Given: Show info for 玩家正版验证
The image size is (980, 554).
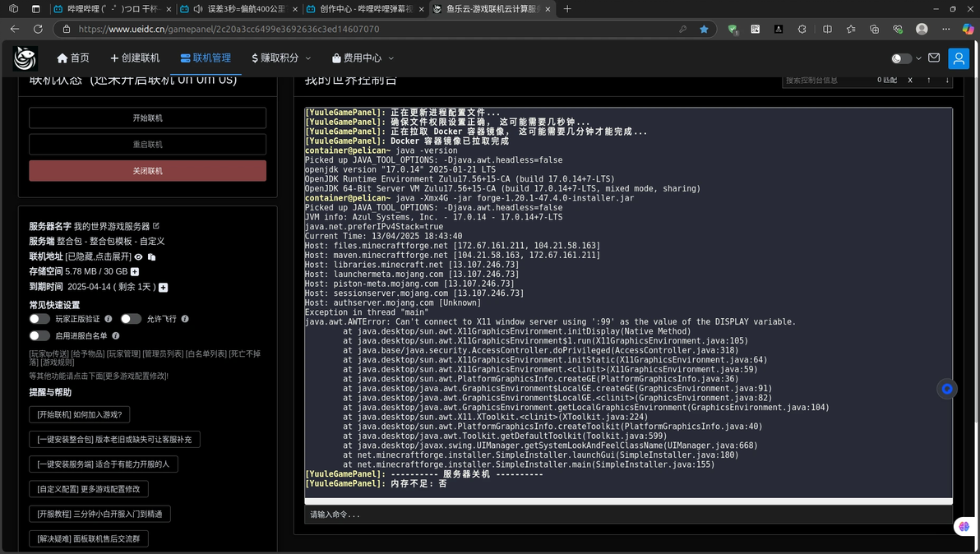Looking at the screenshot, I should click(109, 319).
